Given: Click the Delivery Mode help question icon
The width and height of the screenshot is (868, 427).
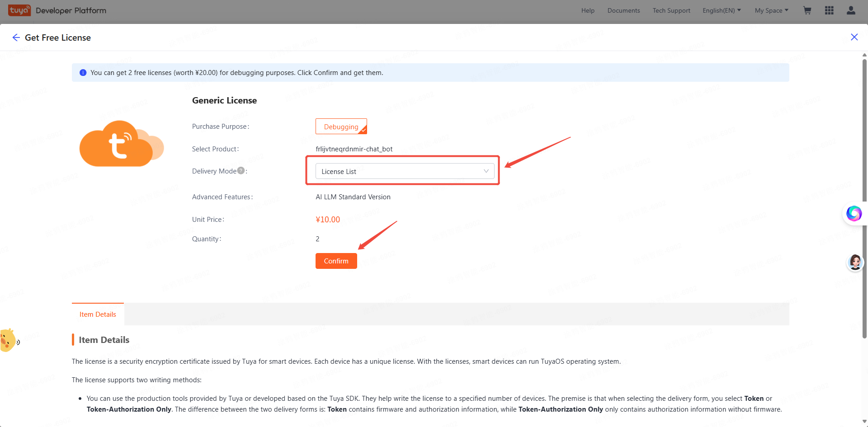Looking at the screenshot, I should tap(241, 171).
